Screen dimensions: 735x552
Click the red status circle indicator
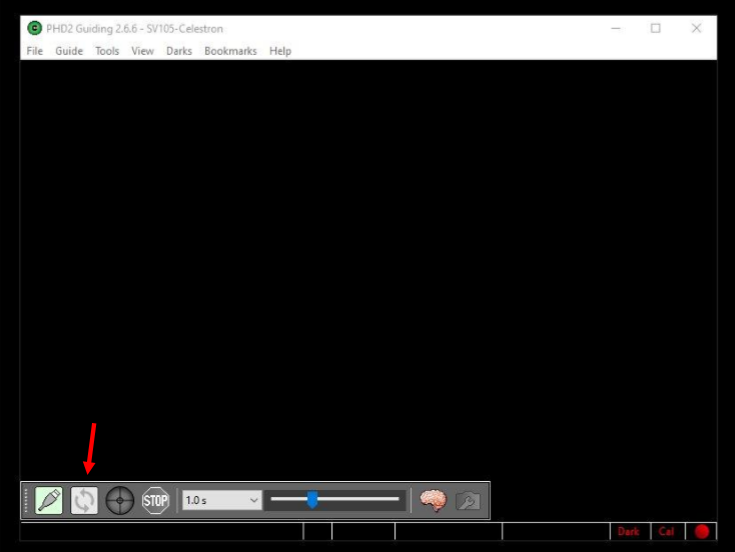(x=702, y=531)
